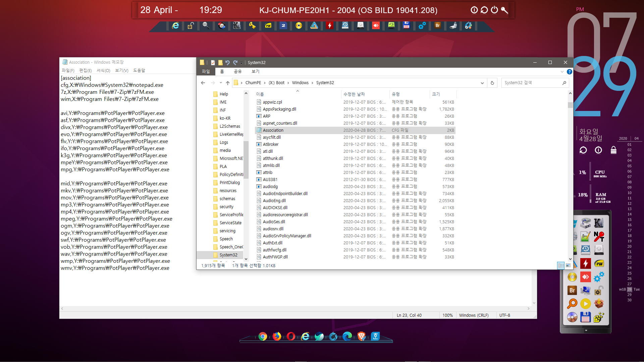Screen dimensions: 644x362
Task: Expand the chevron after Windows in address bar
Action: coord(312,83)
